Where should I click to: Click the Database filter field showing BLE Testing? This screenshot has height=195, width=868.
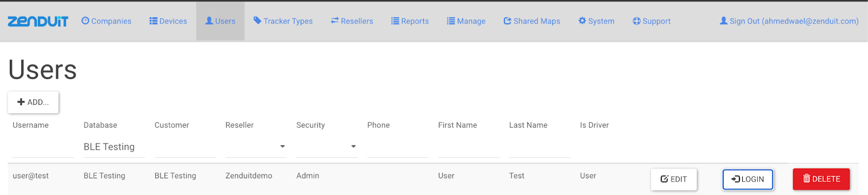coord(114,147)
